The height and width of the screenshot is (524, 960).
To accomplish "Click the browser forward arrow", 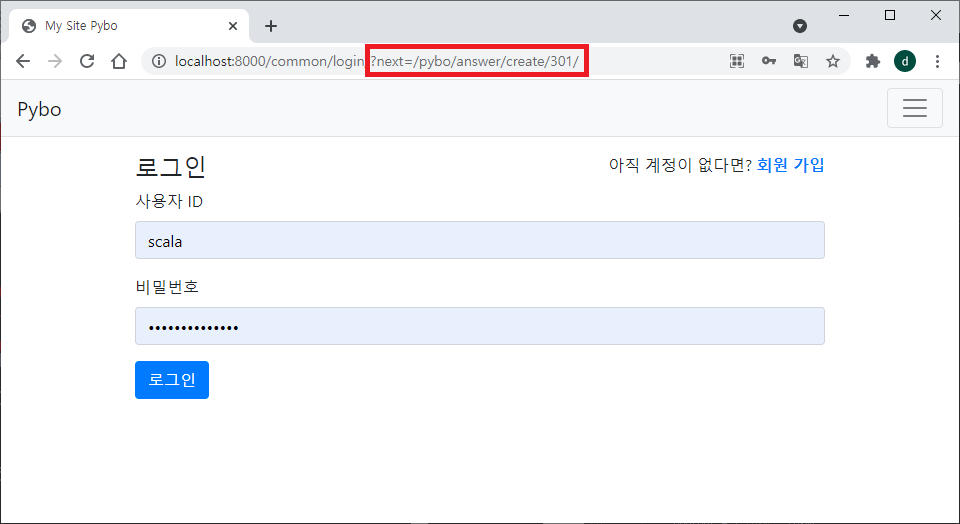I will [55, 61].
